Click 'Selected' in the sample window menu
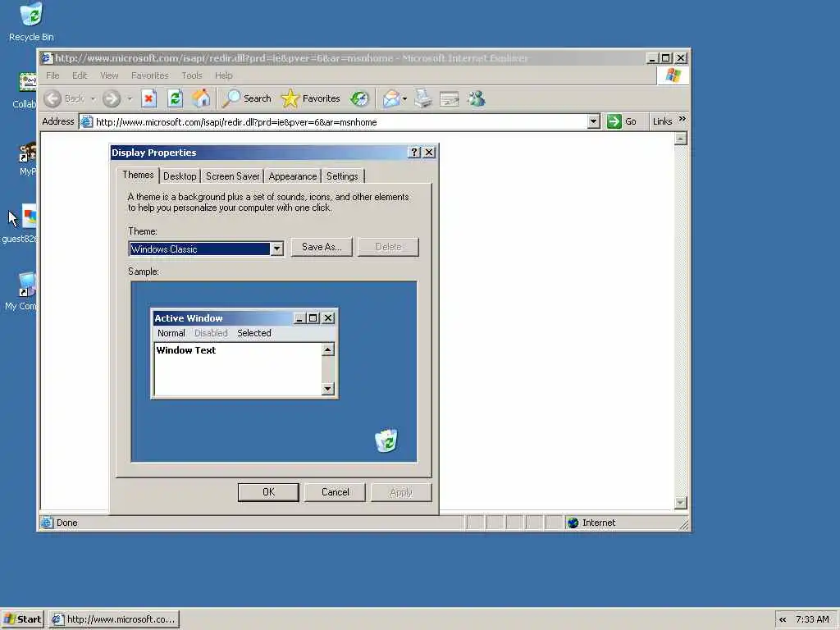This screenshot has width=840, height=630. [x=254, y=333]
